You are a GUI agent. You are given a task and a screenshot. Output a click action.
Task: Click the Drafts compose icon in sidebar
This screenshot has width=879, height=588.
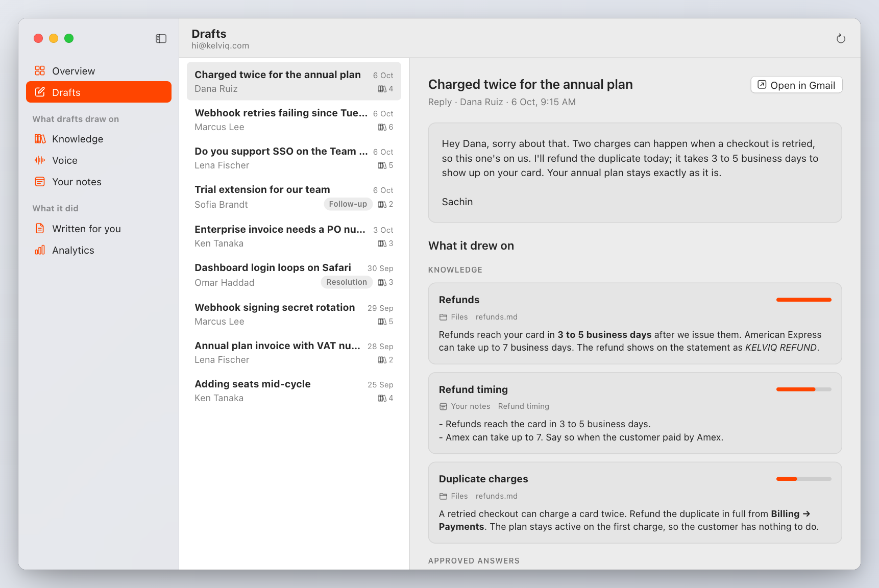(x=40, y=92)
